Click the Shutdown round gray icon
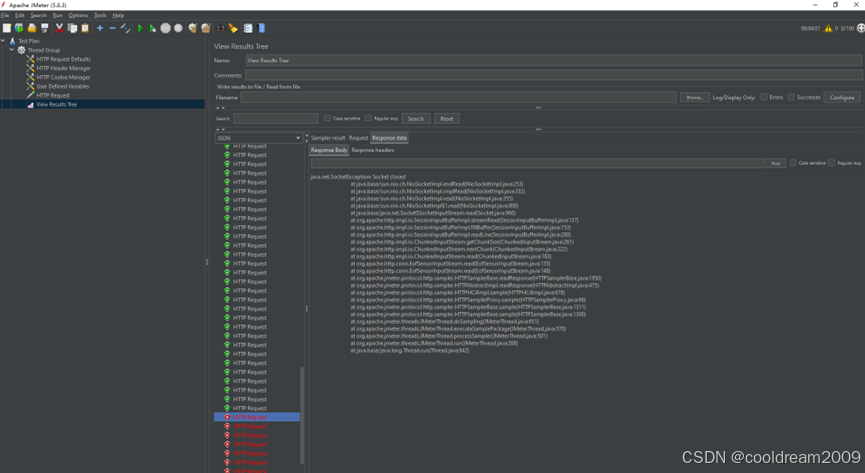The image size is (865, 473). point(178,28)
